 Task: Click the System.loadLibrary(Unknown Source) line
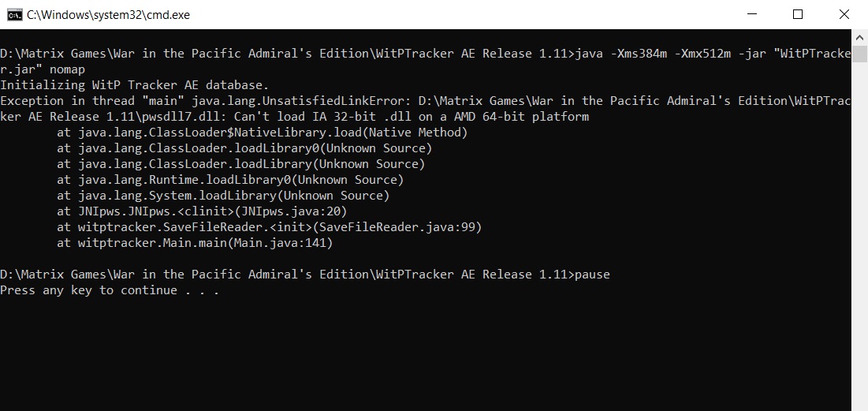(224, 196)
